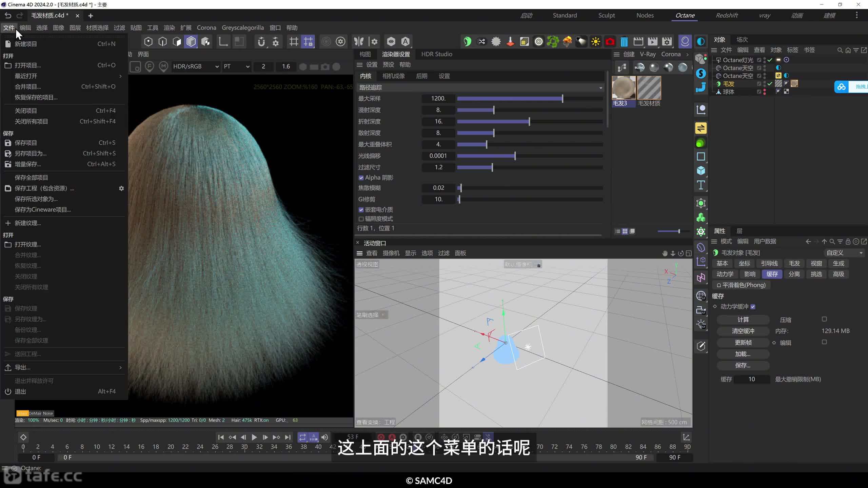Click the blue trash can icon in top toolbar
Image resolution: width=868 pixels, height=488 pixels.
tap(624, 41)
